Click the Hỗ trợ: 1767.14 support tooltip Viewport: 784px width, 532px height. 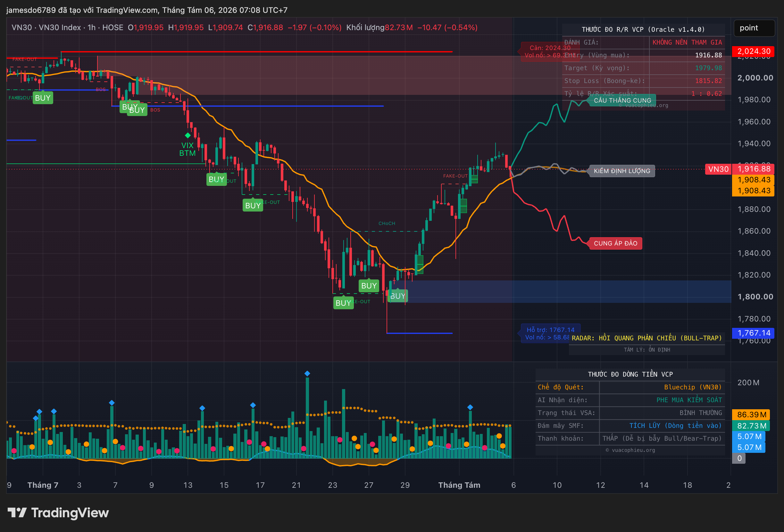550,333
